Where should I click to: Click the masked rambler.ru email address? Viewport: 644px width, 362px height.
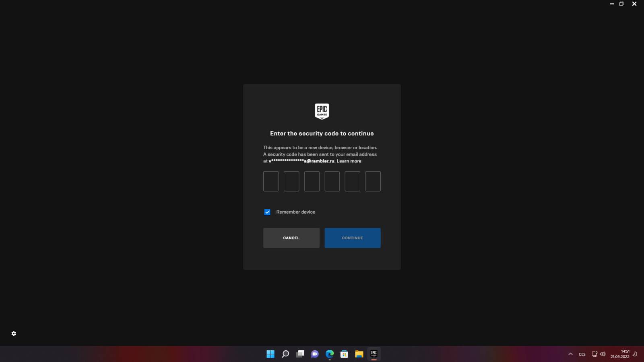click(301, 161)
